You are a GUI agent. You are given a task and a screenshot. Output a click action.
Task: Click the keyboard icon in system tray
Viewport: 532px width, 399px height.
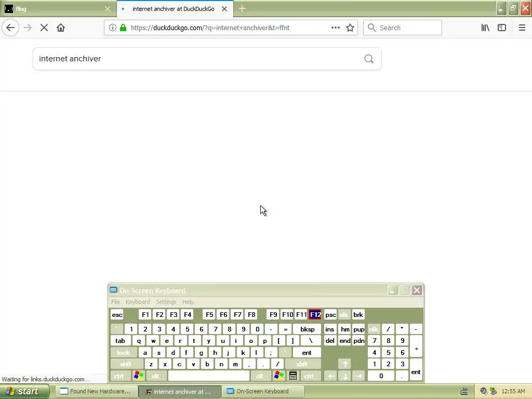(464, 392)
